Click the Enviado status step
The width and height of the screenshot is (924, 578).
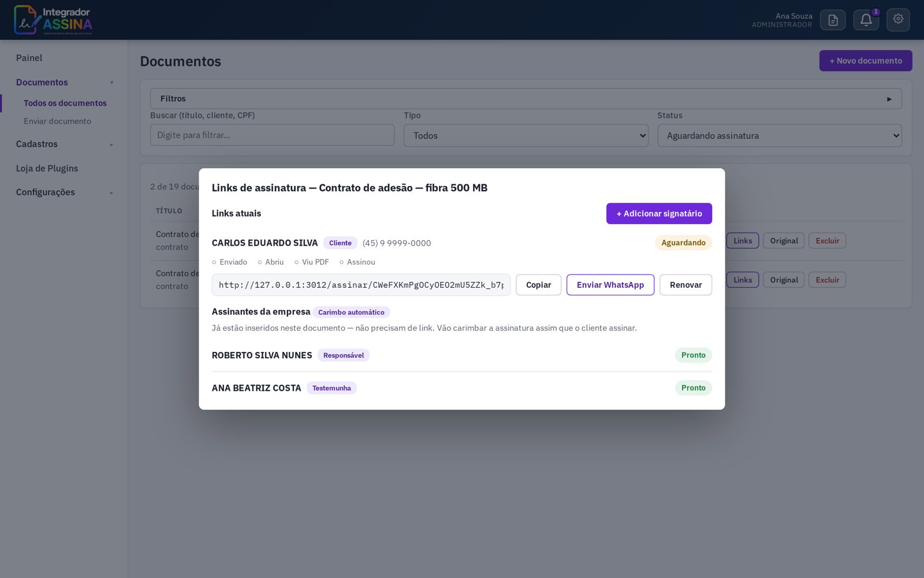coord(229,262)
